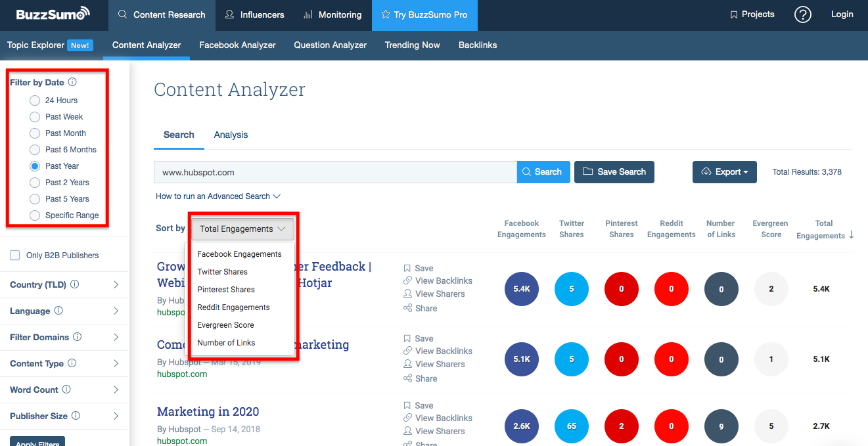Expand How to run an Advanced Search

(218, 196)
